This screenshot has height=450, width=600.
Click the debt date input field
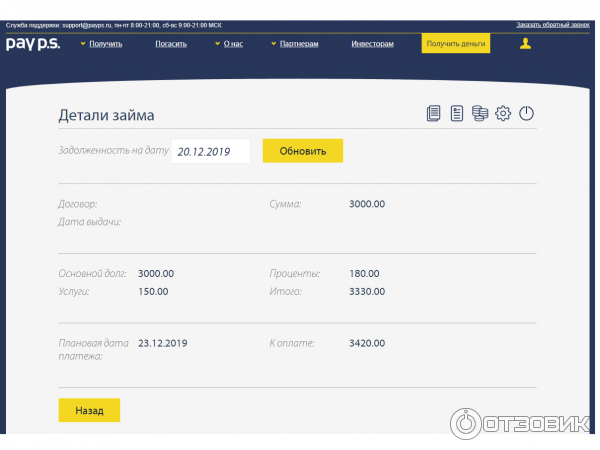tap(210, 152)
